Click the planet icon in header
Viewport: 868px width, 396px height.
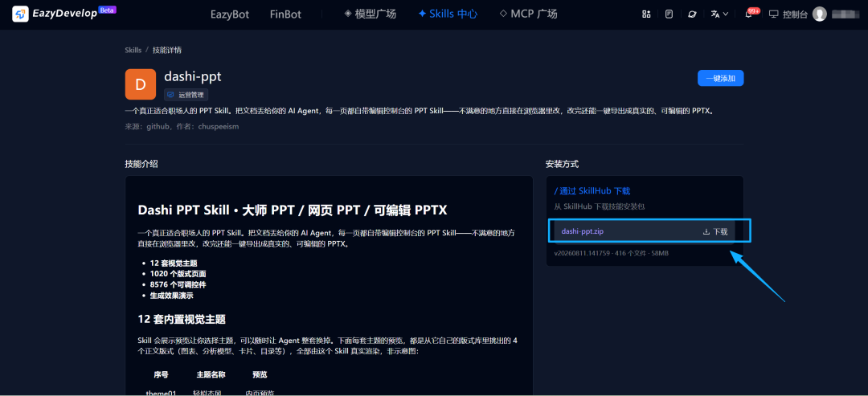(x=691, y=14)
